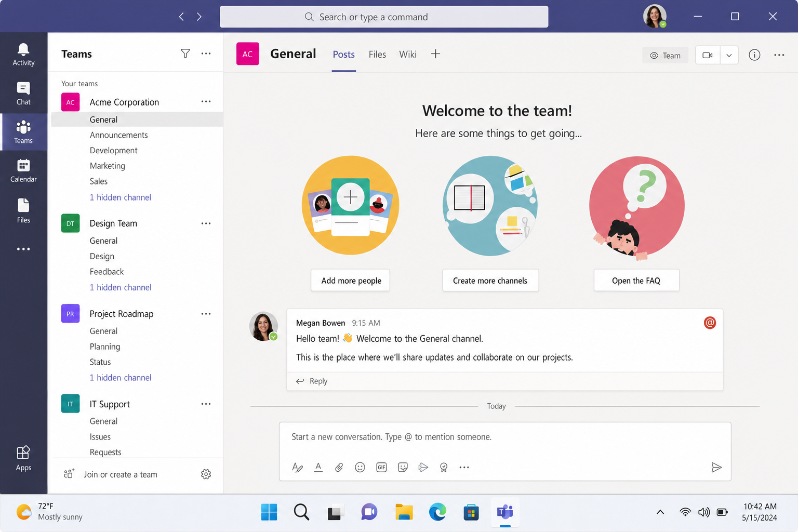The image size is (798, 532).
Task: Open the Apps store icon
Action: click(x=23, y=458)
